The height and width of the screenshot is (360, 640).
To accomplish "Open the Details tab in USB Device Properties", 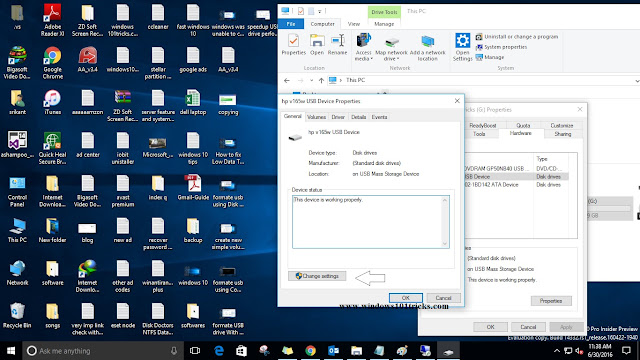I will point(358,117).
